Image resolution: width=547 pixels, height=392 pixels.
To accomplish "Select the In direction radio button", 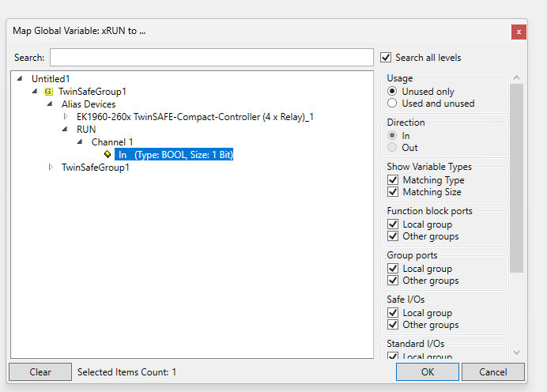I will [392, 135].
